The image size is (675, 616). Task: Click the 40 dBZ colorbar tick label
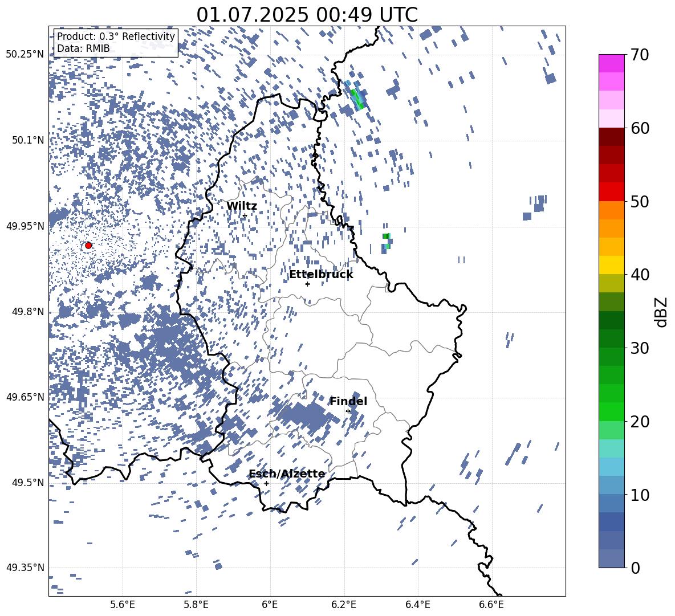(640, 275)
